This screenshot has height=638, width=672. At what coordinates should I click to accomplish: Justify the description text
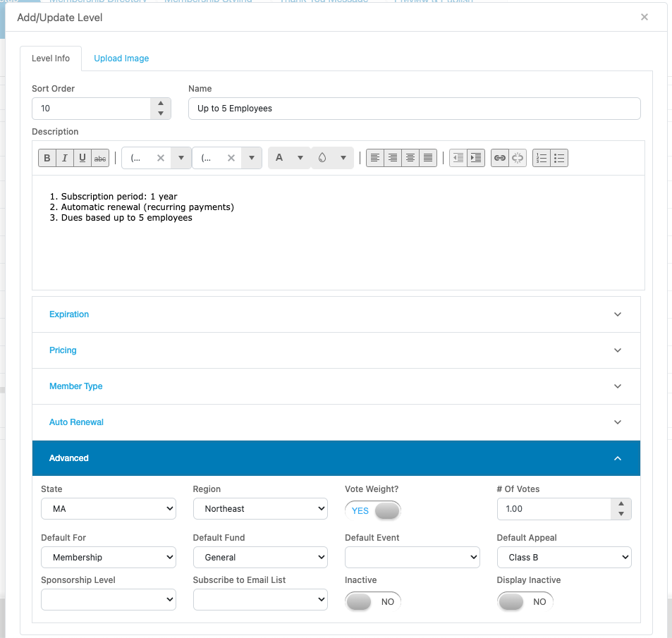(x=428, y=158)
